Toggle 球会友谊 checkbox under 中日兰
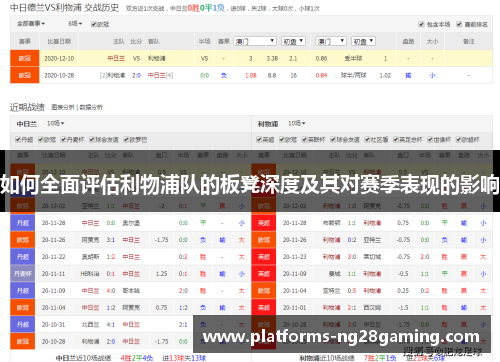500x362 pixels. pyautogui.click(x=92, y=139)
